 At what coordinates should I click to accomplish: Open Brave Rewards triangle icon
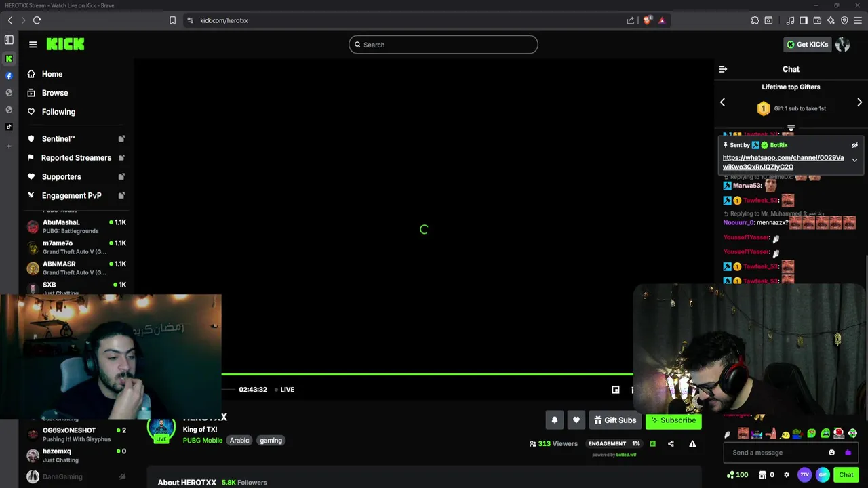(662, 20)
